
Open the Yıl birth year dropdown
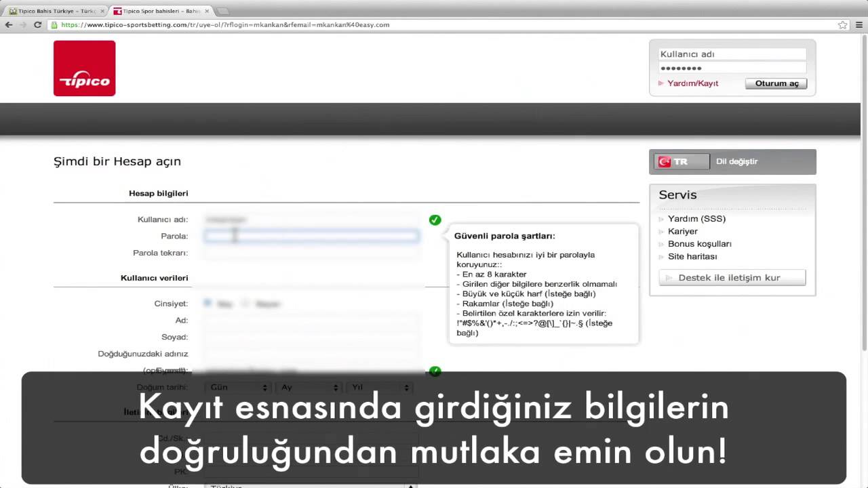click(378, 387)
